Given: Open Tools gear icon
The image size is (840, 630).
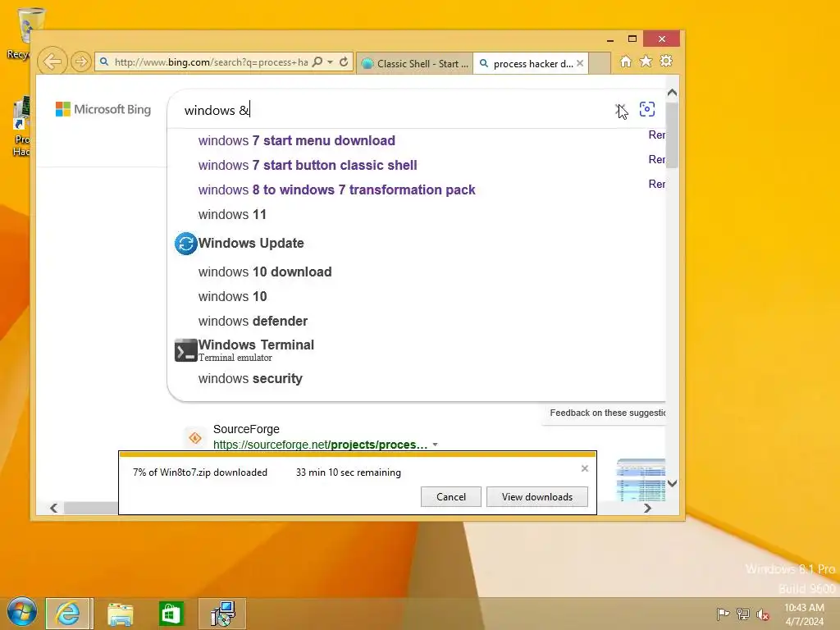Looking at the screenshot, I should [666, 61].
